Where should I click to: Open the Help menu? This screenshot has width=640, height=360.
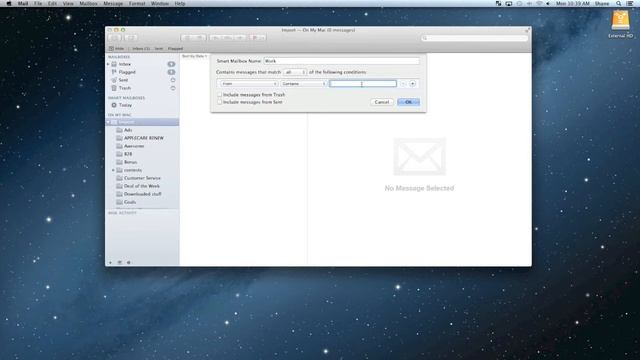[180, 3]
